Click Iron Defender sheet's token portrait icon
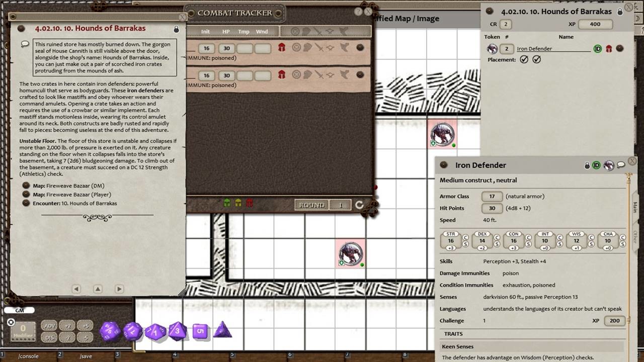Viewport: 644px width, 362px height. (609, 165)
